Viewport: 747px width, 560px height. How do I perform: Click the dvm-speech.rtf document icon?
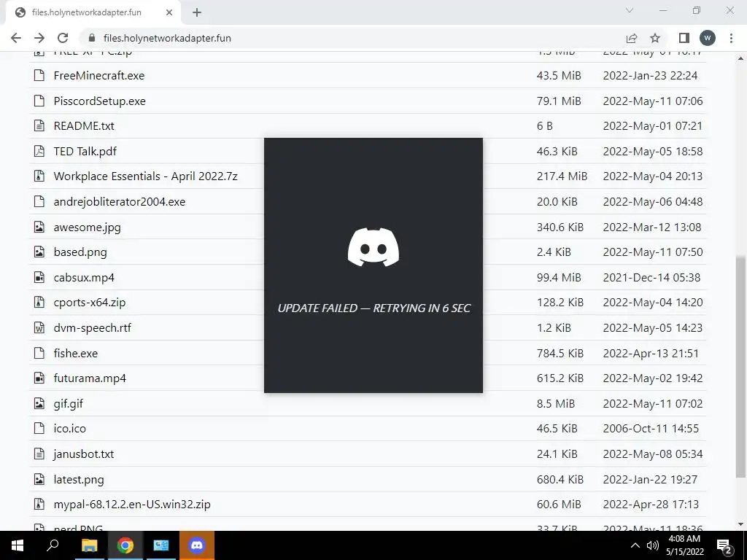coord(39,327)
